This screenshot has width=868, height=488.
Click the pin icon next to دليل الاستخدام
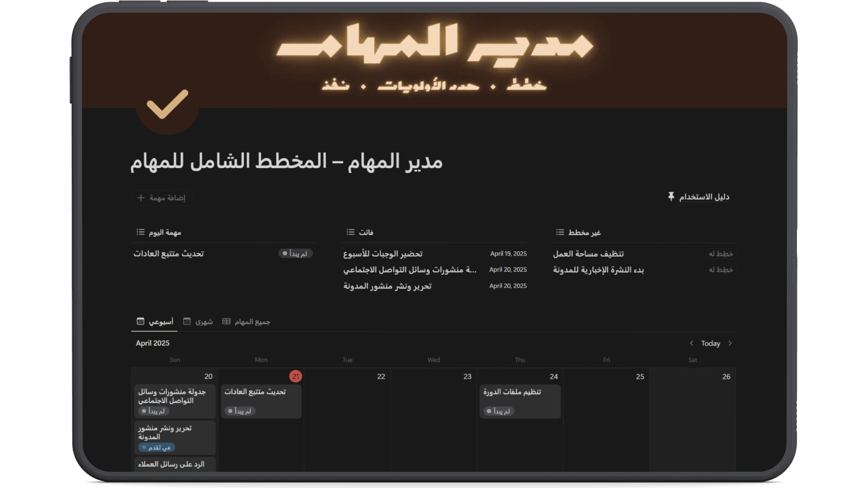(x=671, y=196)
